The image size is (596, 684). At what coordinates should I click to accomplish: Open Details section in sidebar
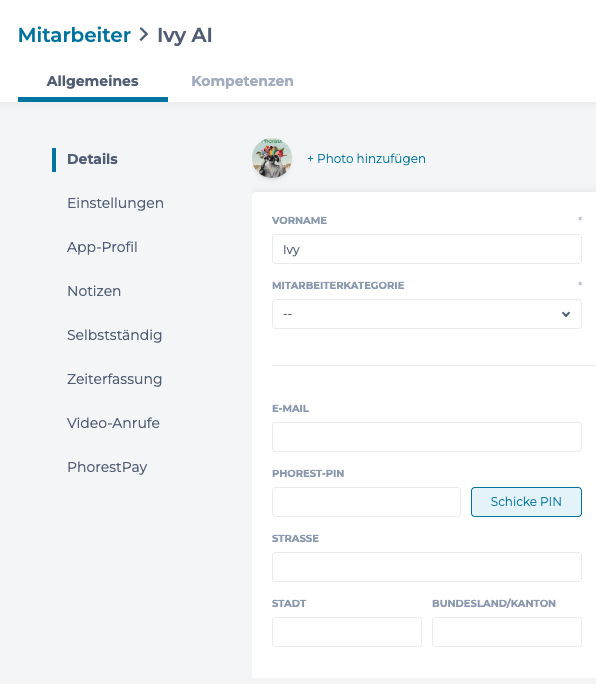tap(92, 159)
